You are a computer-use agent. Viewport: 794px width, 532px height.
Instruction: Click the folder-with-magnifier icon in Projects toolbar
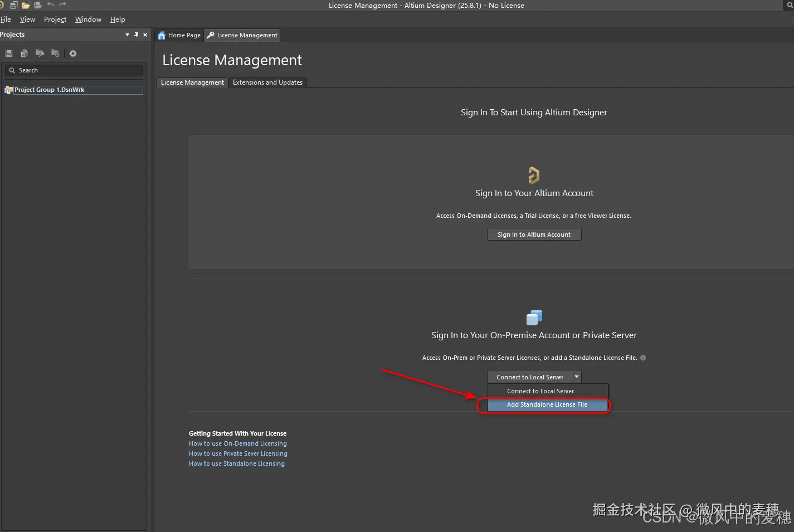(x=40, y=53)
